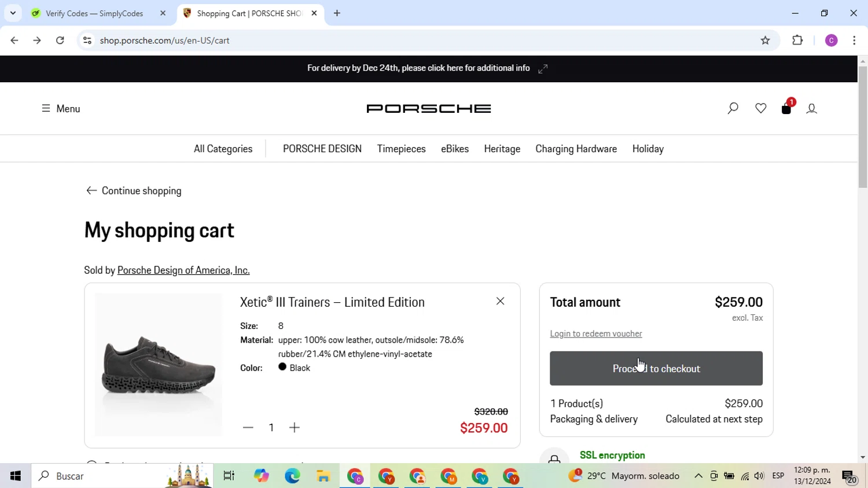Close the Verify Codes tab
The height and width of the screenshot is (488, 868).
point(163,13)
